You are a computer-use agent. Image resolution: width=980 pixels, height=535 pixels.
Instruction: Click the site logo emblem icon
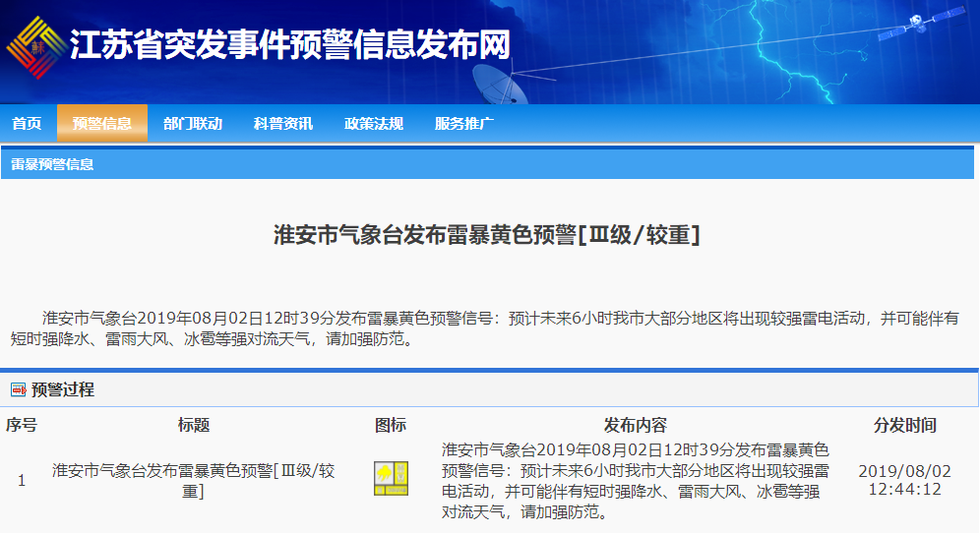(x=36, y=47)
